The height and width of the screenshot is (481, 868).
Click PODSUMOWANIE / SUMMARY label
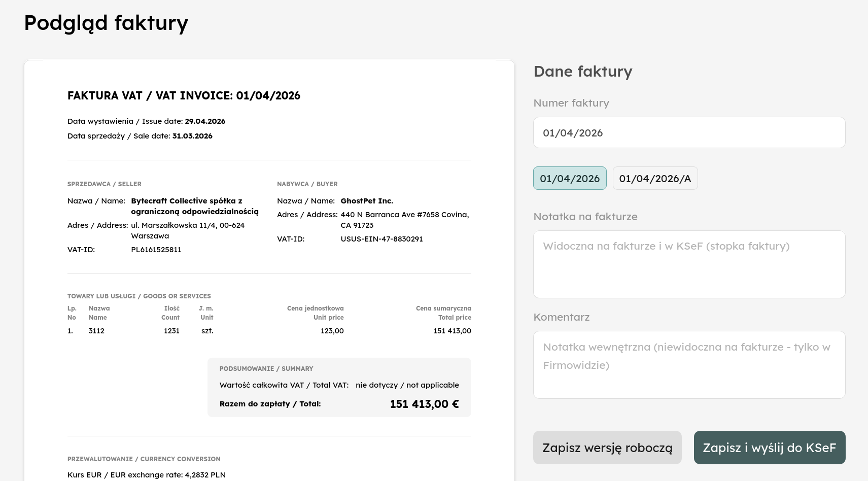tap(266, 368)
